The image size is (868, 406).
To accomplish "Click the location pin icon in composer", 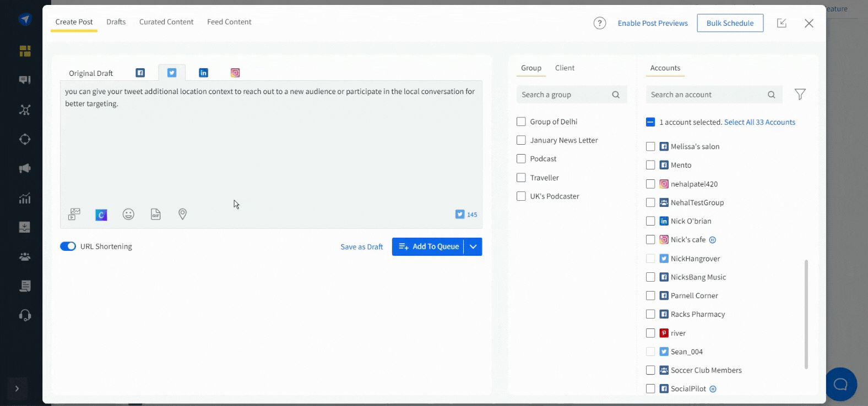I will [182, 215].
